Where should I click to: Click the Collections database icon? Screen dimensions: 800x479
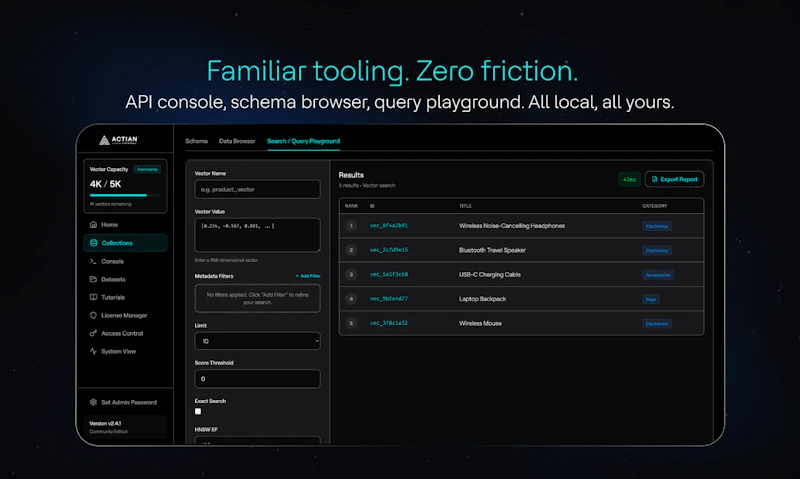(93, 243)
